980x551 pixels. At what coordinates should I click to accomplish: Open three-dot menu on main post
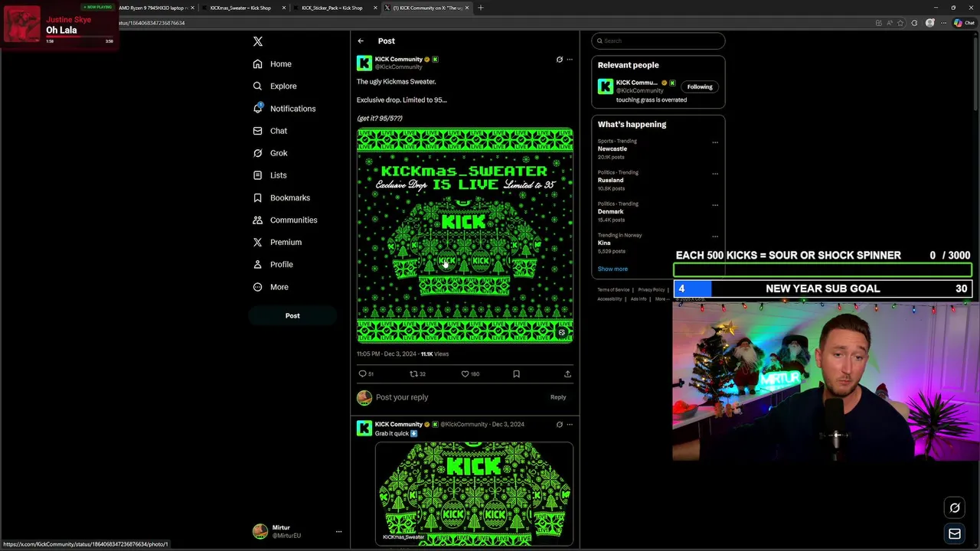click(570, 60)
